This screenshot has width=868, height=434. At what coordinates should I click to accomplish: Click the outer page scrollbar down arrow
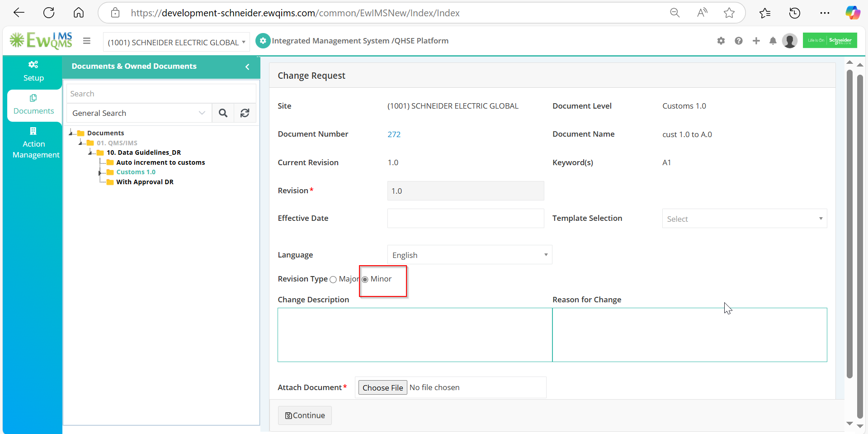(860, 426)
